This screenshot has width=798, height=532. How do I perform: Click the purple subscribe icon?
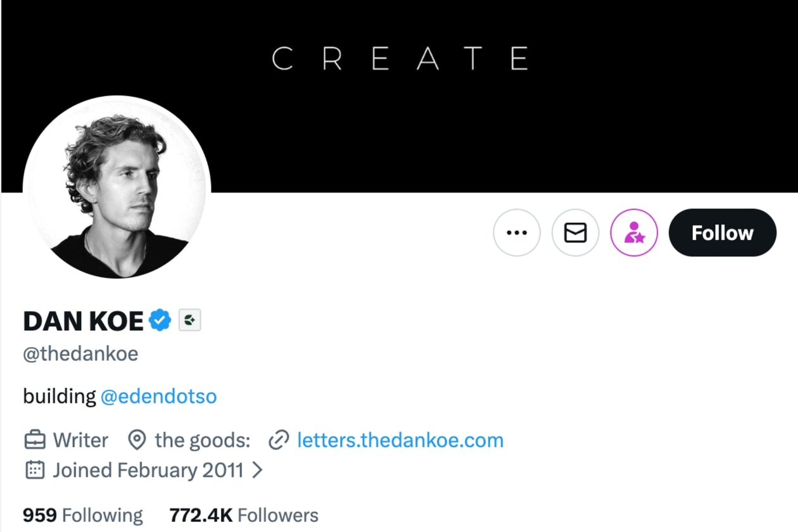click(634, 232)
